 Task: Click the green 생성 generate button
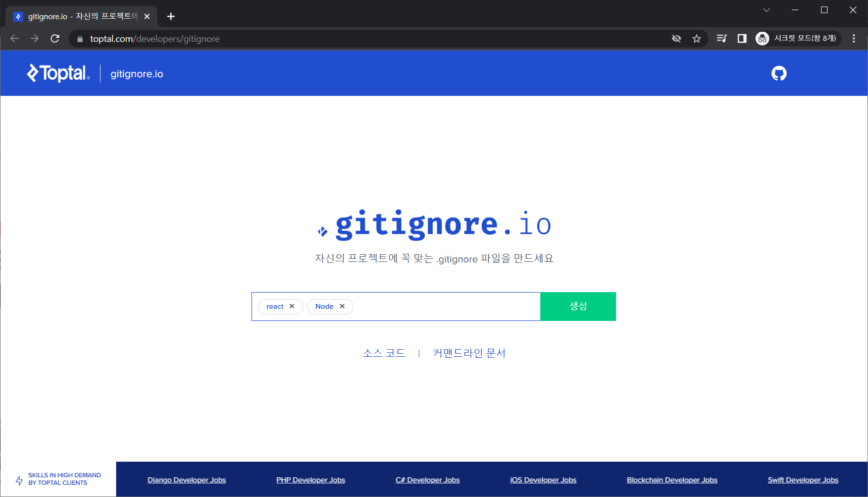(578, 306)
